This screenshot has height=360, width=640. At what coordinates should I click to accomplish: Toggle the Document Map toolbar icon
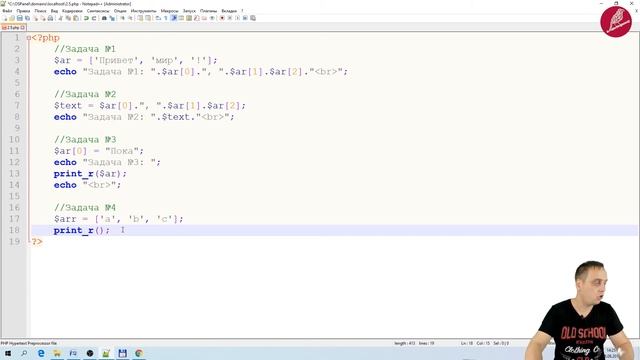189,18
